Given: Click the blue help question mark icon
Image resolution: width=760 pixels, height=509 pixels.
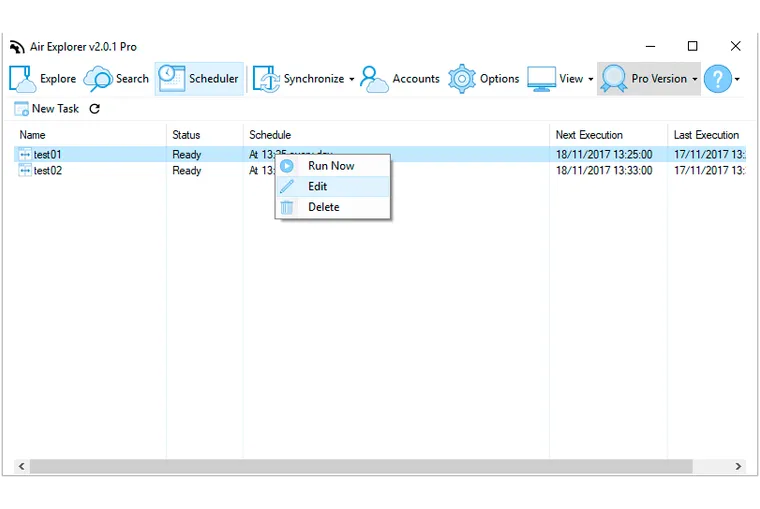Looking at the screenshot, I should pyautogui.click(x=717, y=79).
